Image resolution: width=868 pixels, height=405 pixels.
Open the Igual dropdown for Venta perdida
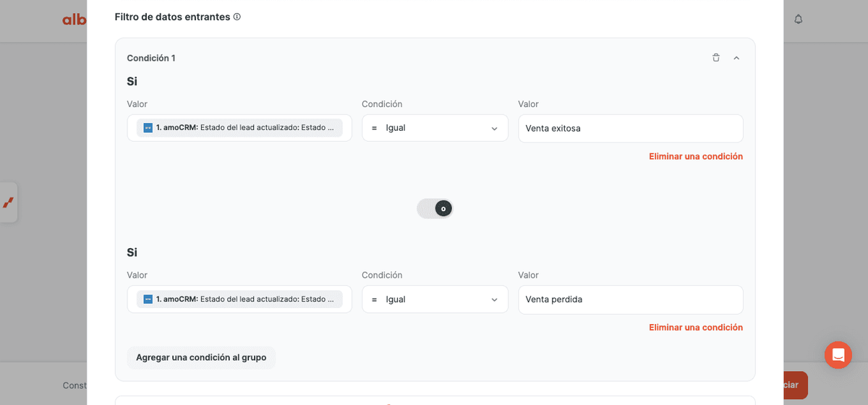pyautogui.click(x=435, y=299)
